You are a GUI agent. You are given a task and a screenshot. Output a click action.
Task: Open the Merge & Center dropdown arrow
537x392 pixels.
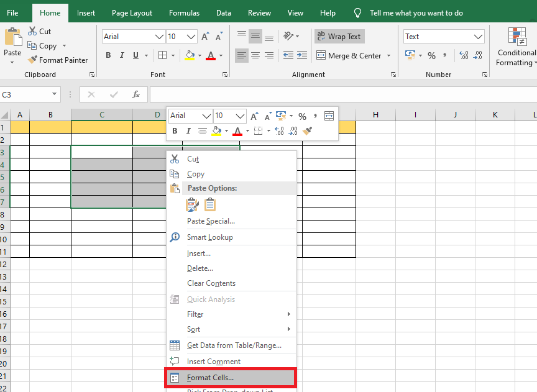(x=389, y=55)
